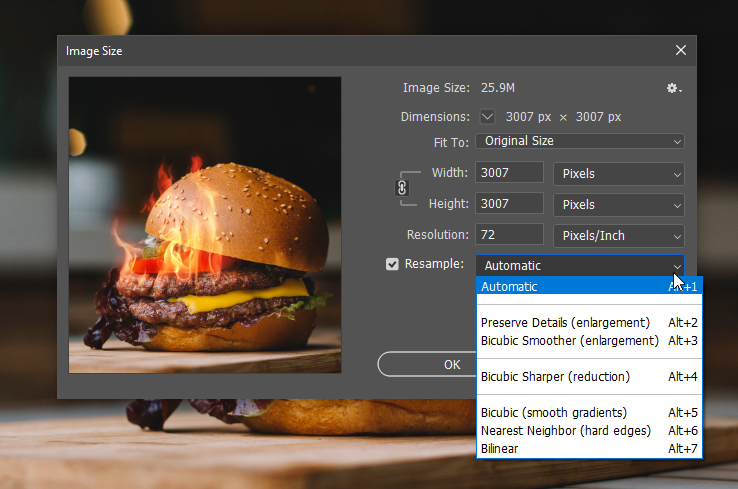Viewport: 738px width, 489px height.
Task: Open the Image Size gear settings menu
Action: pyautogui.click(x=674, y=88)
